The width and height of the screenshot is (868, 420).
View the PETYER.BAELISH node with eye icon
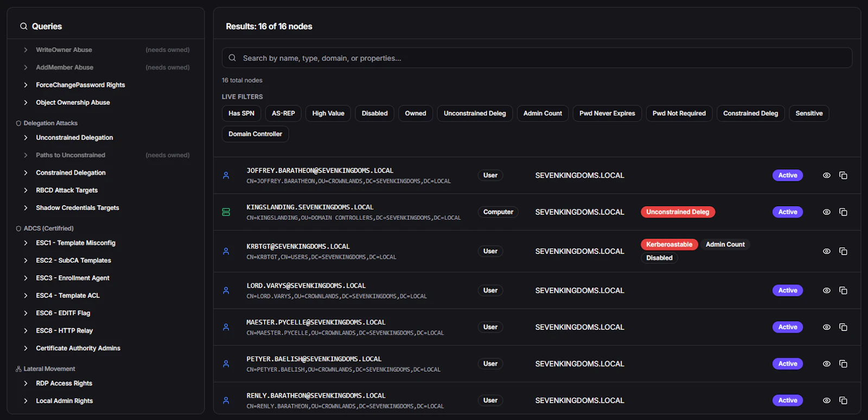(827, 364)
